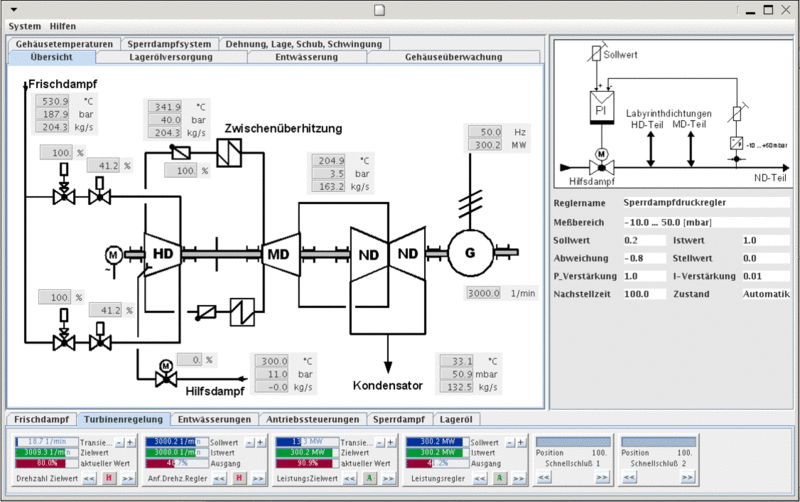Click the MD turbine symbol
Image resolution: width=800 pixels, height=502 pixels.
[280, 254]
